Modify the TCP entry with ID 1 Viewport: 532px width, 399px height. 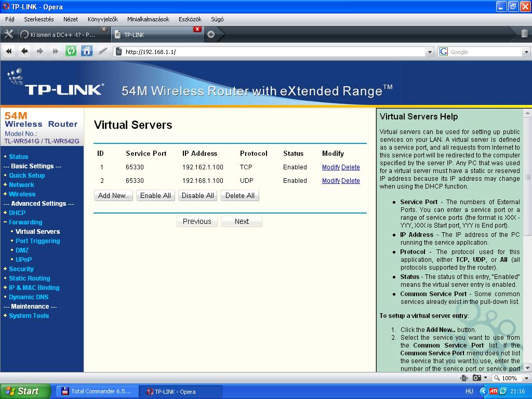(331, 167)
